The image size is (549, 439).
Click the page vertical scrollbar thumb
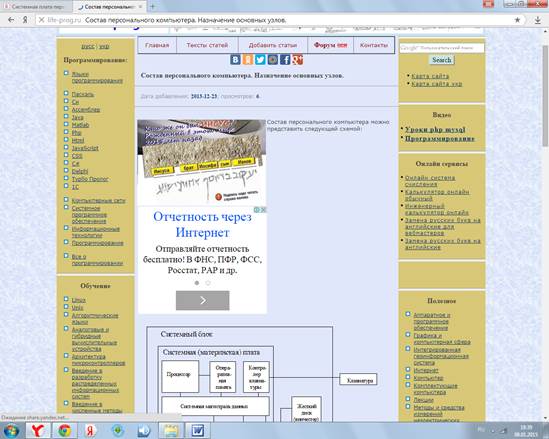pyautogui.click(x=545, y=96)
